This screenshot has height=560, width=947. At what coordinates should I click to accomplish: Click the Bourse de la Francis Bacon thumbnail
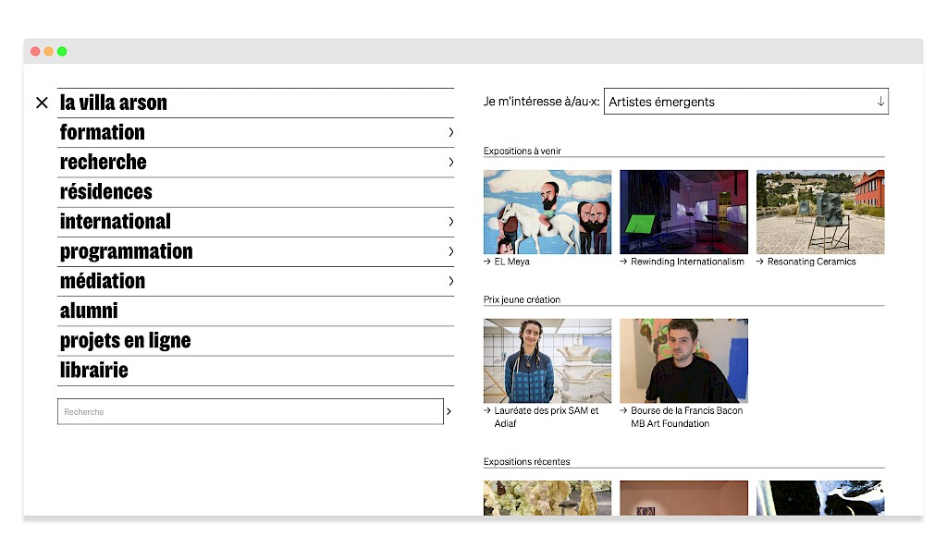[683, 360]
